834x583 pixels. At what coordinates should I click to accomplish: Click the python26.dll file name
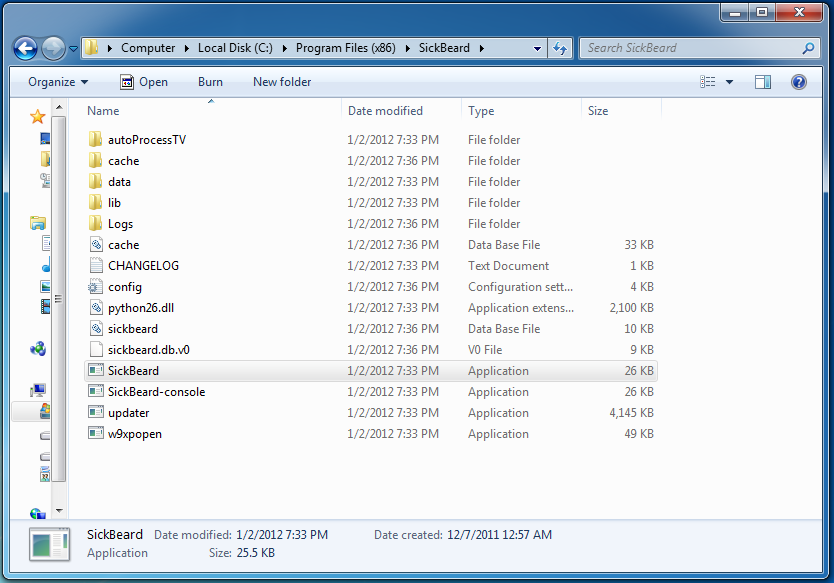[141, 308]
